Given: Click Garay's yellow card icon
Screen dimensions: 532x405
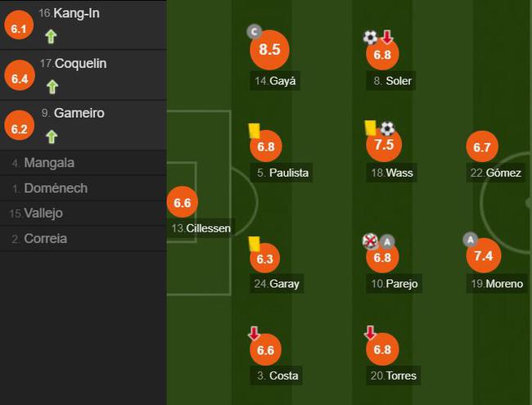Looking at the screenshot, I should coord(254,244).
